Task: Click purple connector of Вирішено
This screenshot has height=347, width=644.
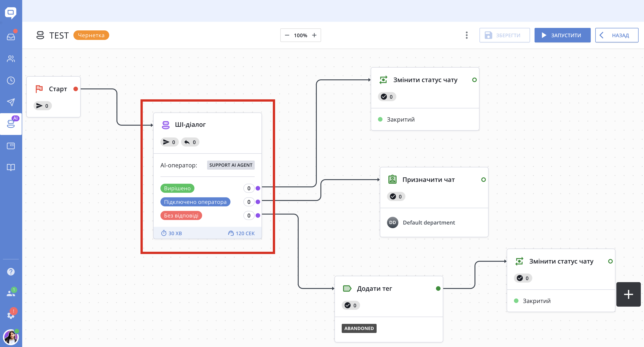Action: pyautogui.click(x=258, y=188)
